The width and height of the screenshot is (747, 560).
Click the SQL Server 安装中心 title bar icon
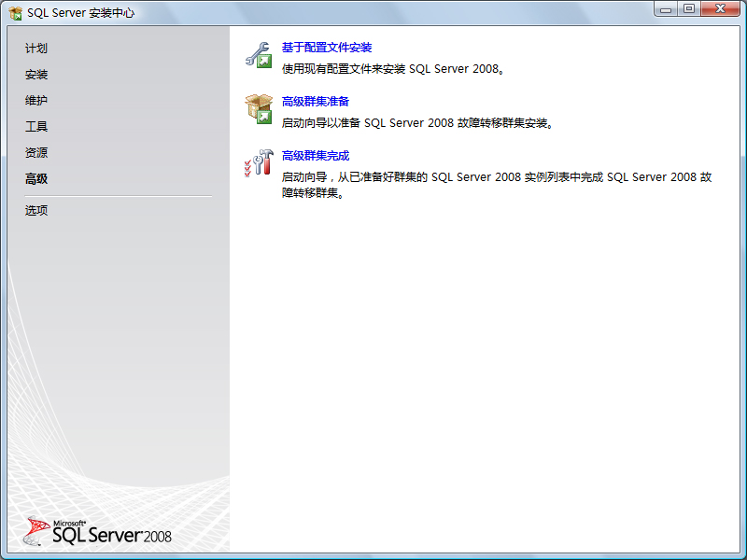pyautogui.click(x=15, y=13)
